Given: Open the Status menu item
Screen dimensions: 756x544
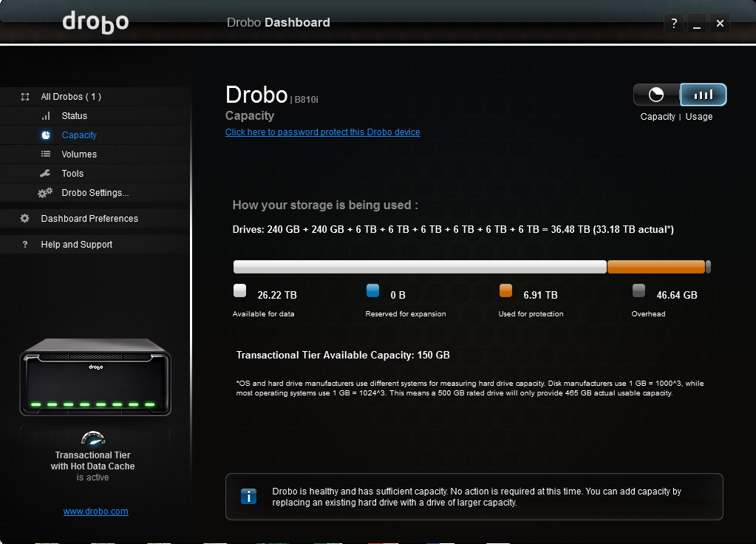Looking at the screenshot, I should coord(95,116).
